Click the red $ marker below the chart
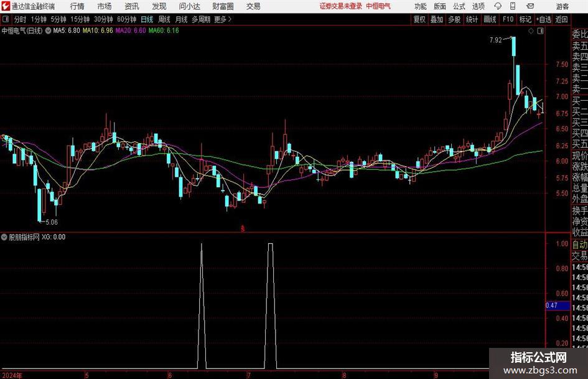The height and width of the screenshot is (379, 588). click(243, 228)
